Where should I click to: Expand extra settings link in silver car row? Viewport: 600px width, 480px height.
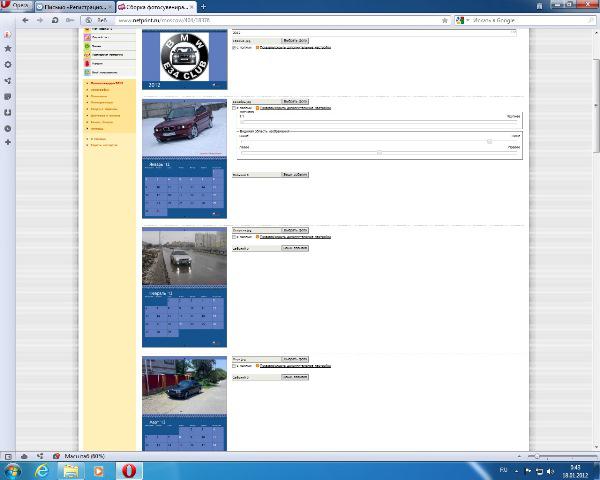point(295,237)
